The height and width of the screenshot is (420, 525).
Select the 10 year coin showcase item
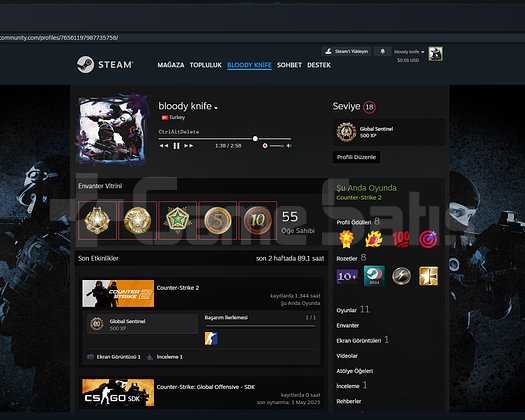257,220
